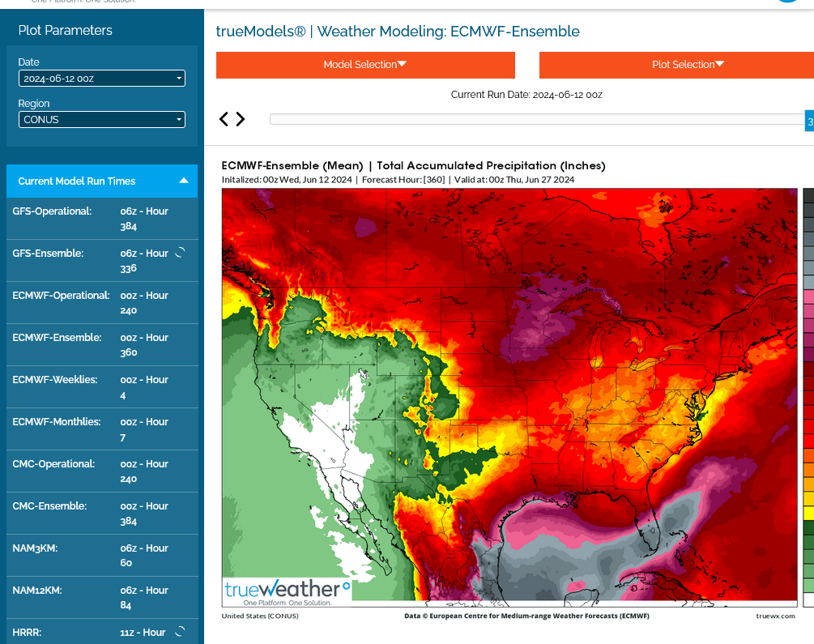
Task: Click the CMC-Ensemble 00z Hour 384 value
Action: click(x=144, y=513)
